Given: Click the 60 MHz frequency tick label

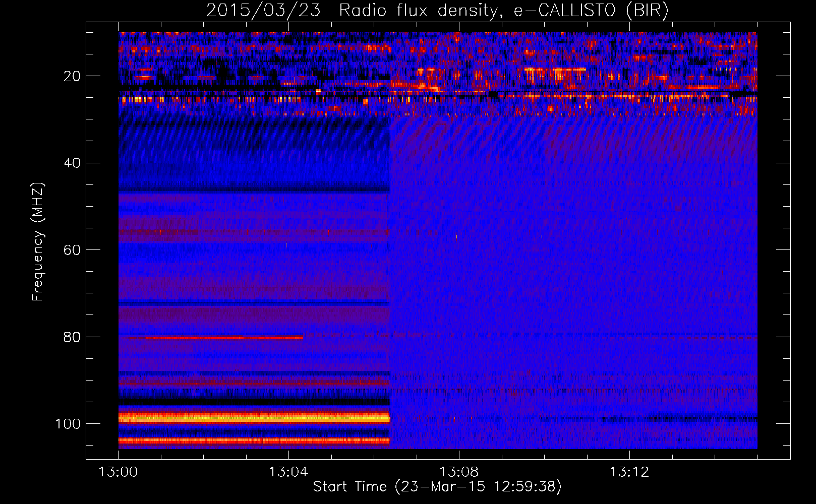Looking at the screenshot, I should tap(72, 250).
